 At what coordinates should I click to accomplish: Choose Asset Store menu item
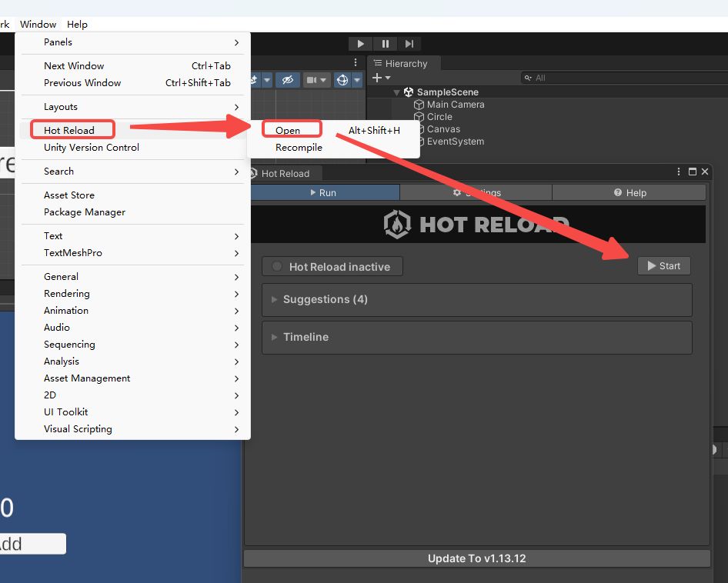[133, 195]
